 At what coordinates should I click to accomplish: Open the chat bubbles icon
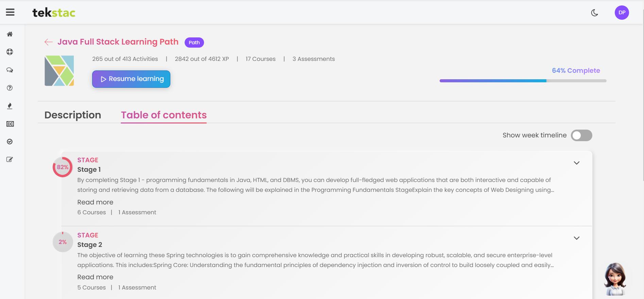click(10, 70)
